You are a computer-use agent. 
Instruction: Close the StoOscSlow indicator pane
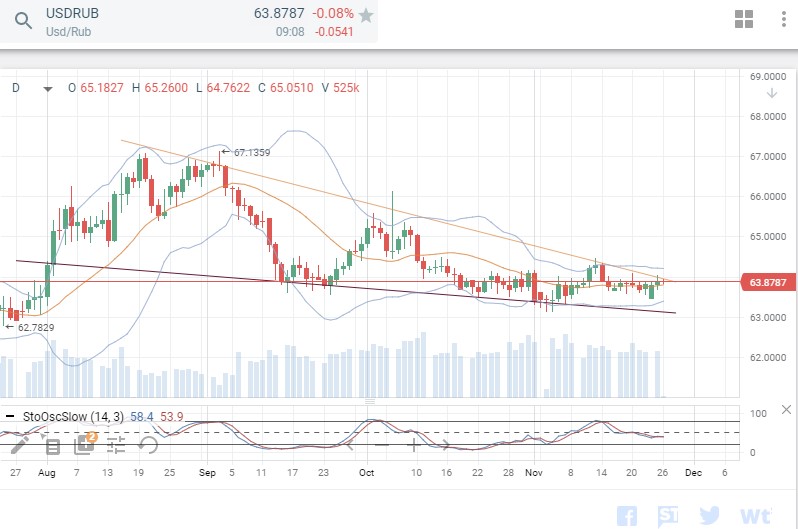coord(786,409)
